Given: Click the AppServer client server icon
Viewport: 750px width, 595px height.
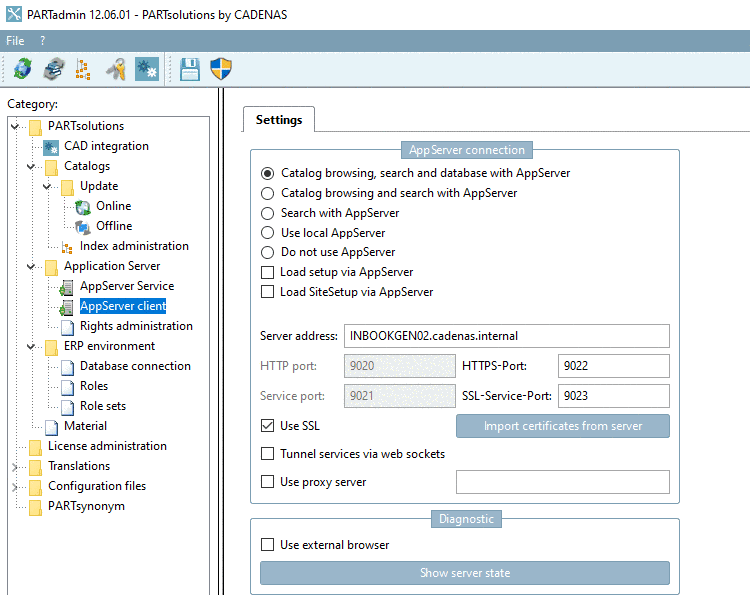Looking at the screenshot, I should (x=66, y=308).
